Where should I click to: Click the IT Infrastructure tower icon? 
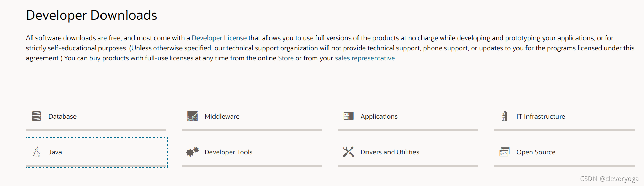(x=505, y=116)
